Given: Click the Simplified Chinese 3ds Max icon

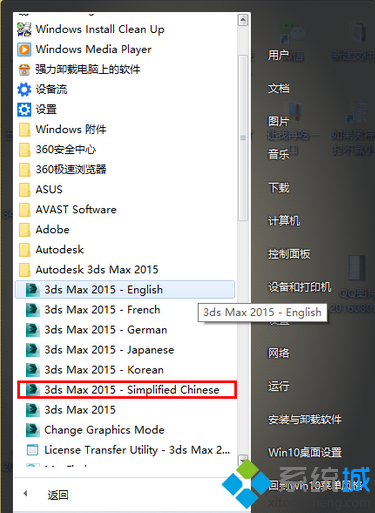Looking at the screenshot, I should (33, 390).
